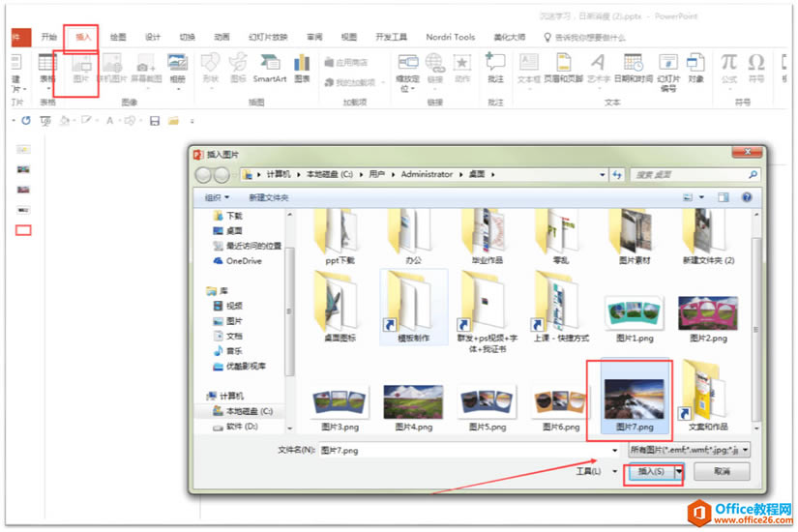Click the 幻灯片编号 slide number icon
Viewport: 798px width, 532px height.
pyautogui.click(x=668, y=73)
